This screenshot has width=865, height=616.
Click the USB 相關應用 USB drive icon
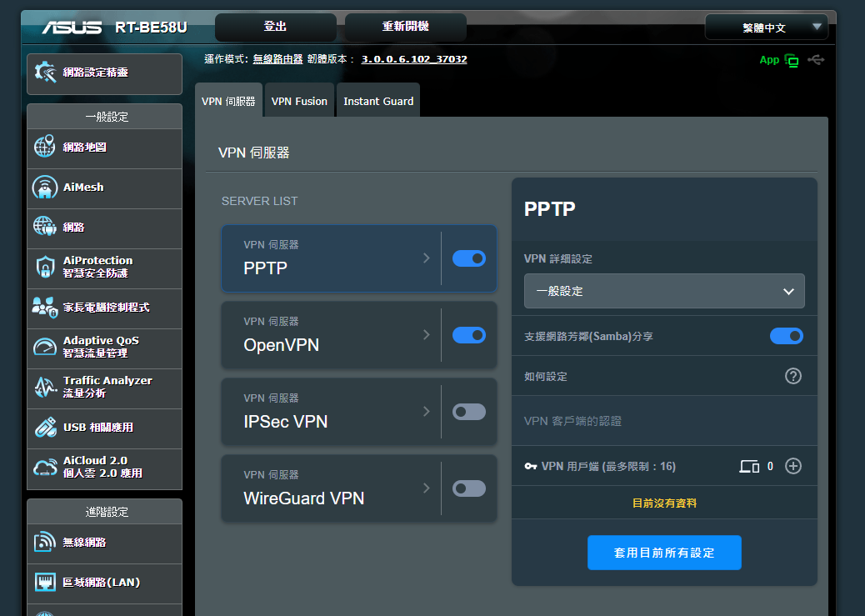(45, 428)
